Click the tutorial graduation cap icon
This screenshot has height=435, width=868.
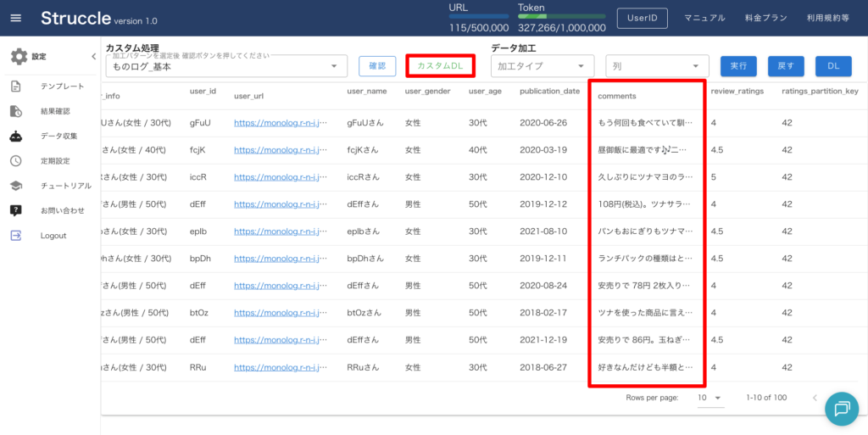pos(15,186)
